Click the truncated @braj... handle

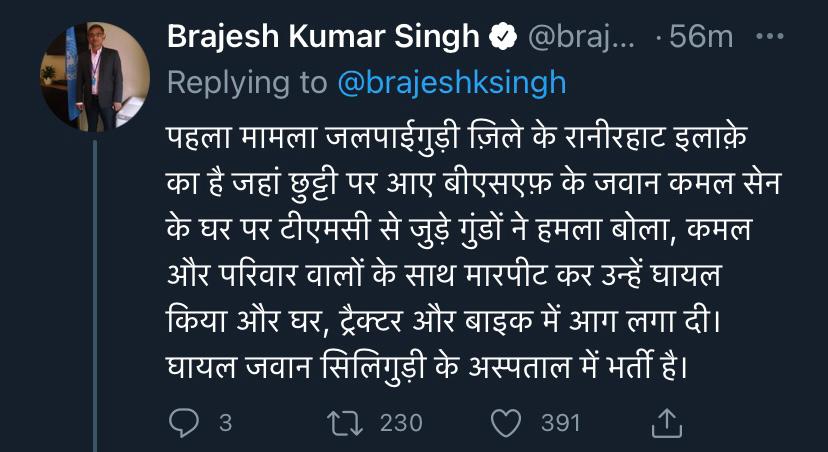coord(580,38)
